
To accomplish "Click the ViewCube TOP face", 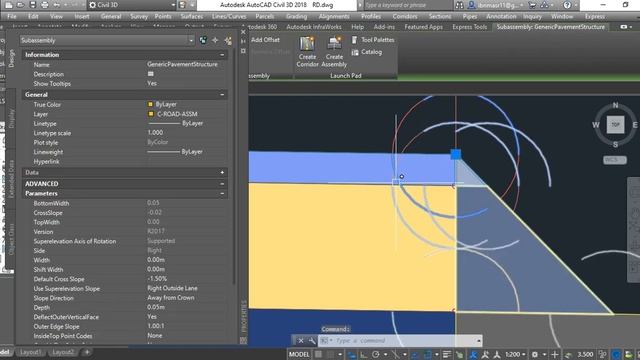I will click(615, 124).
